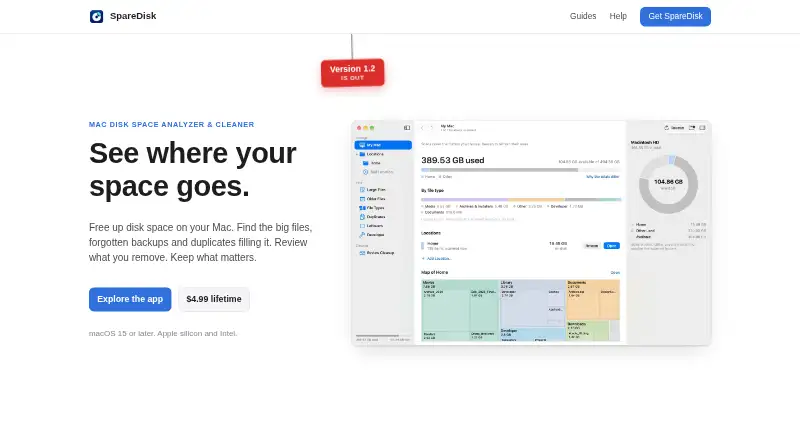Click the Locations folder icon in sidebar
The image size is (800, 440).
click(x=362, y=154)
